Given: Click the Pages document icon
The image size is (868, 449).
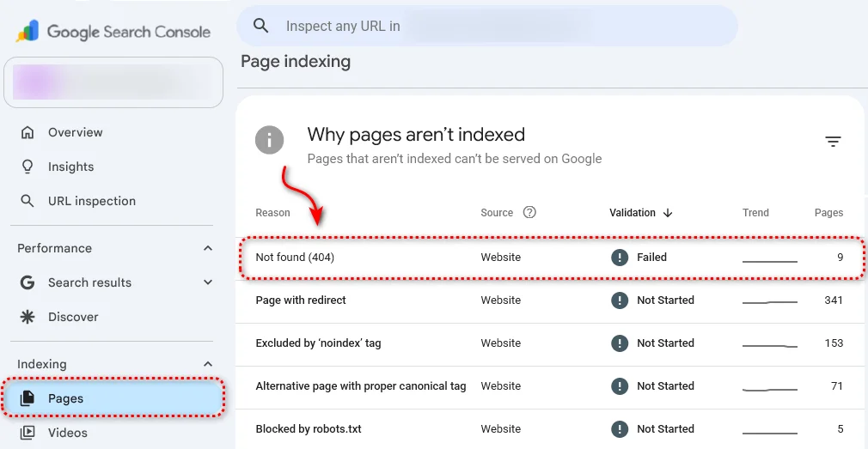Looking at the screenshot, I should pos(28,398).
